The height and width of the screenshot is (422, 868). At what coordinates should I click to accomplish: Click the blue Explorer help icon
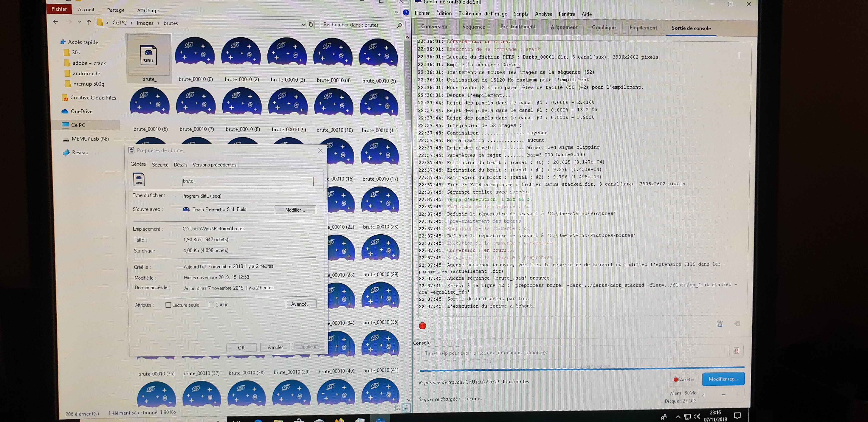pyautogui.click(x=406, y=13)
